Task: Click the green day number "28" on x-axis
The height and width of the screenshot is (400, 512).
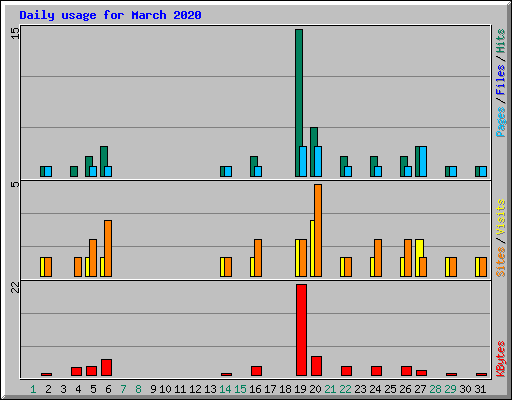Action: click(435, 389)
